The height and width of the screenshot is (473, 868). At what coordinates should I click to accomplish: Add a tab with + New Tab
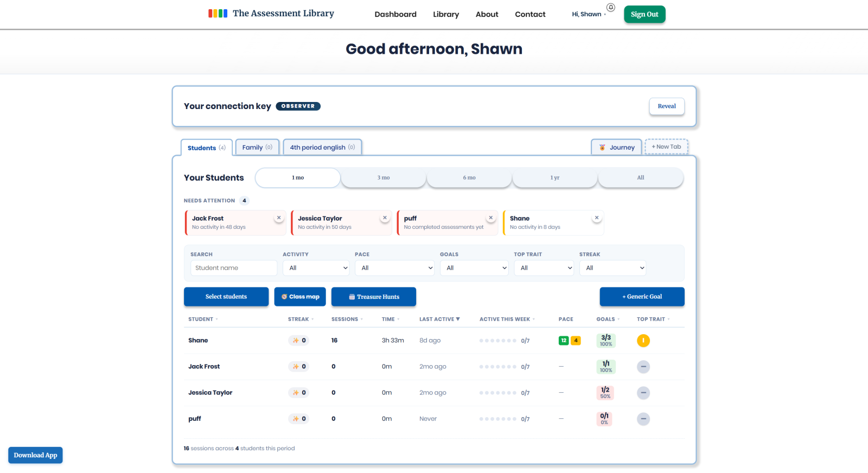[x=667, y=147]
